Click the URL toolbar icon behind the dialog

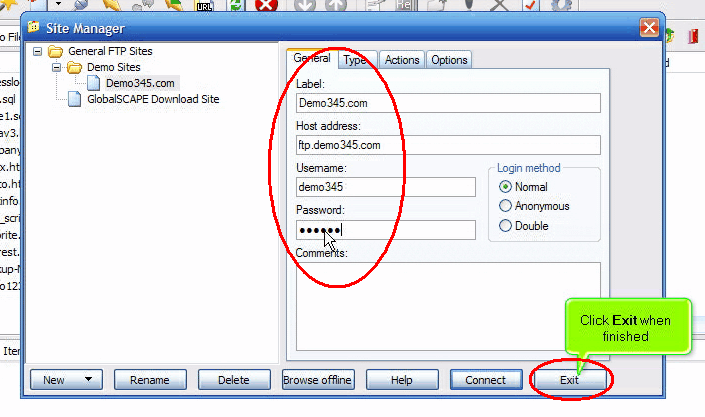(204, 5)
